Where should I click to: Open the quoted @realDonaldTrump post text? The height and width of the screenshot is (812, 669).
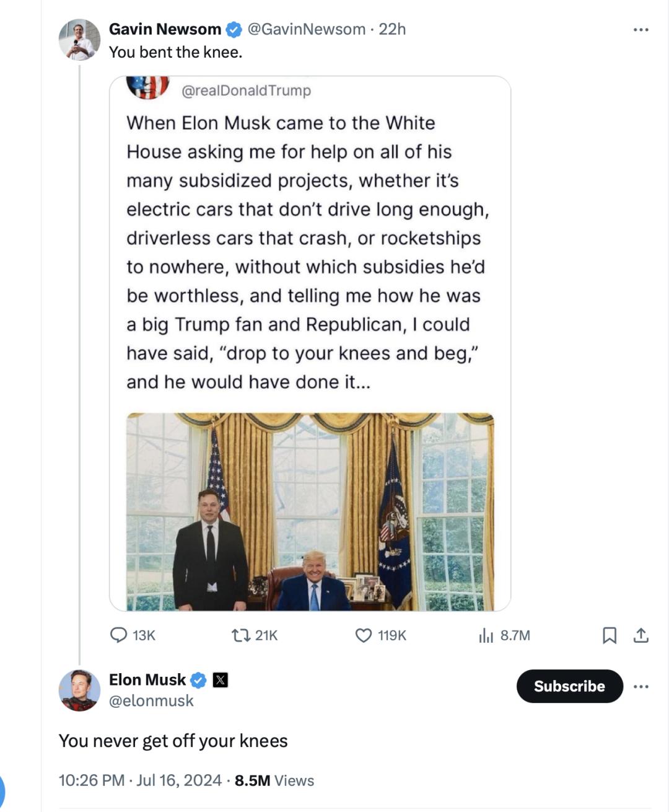pyautogui.click(x=307, y=252)
